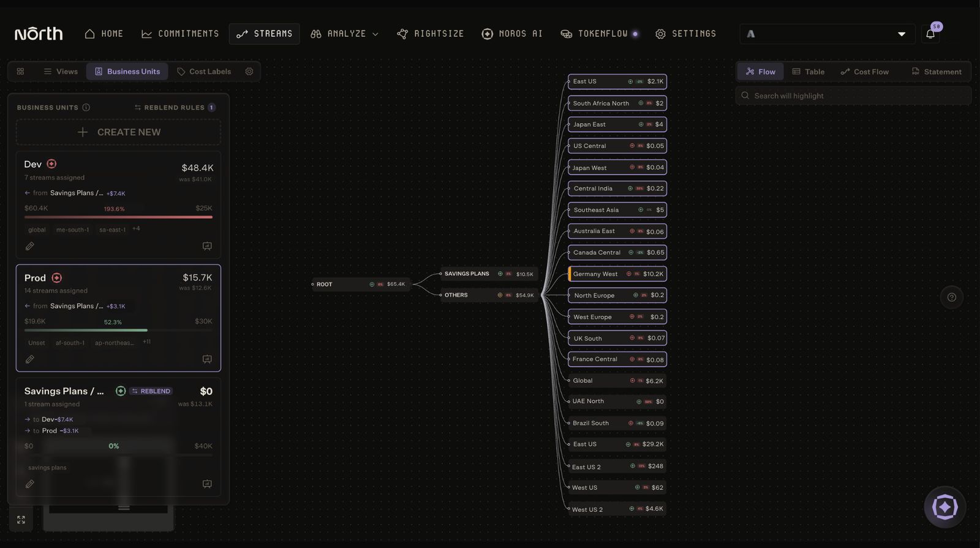Open the Noros AI assistant floating button
The height and width of the screenshot is (548, 980).
(944, 507)
